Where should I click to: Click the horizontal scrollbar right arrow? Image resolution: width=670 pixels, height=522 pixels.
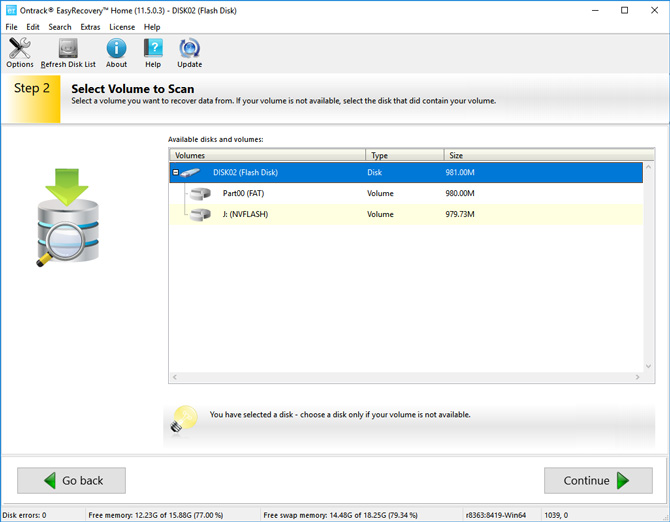[x=638, y=377]
